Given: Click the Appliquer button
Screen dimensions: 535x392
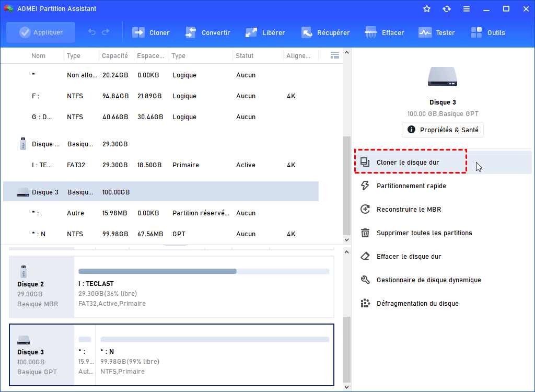Looking at the screenshot, I should (41, 32).
